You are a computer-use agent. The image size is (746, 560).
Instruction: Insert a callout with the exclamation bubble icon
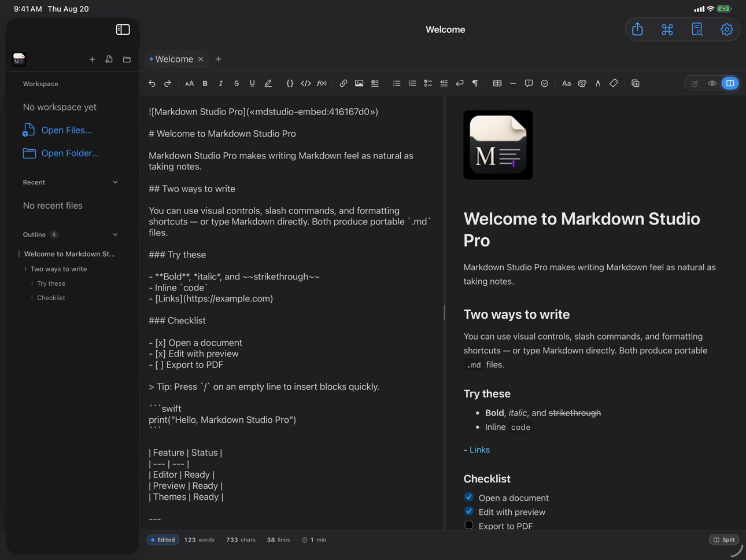(x=529, y=83)
